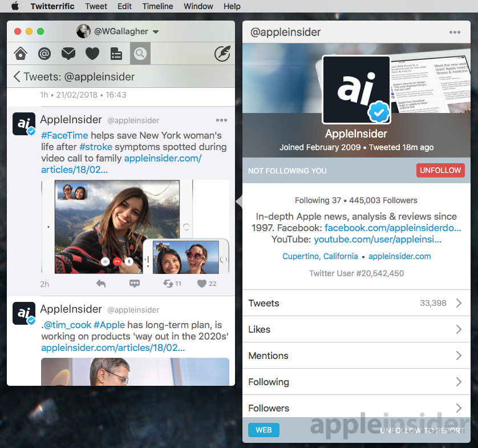This screenshot has width=478, height=448.
Task: Reply to the FaceTime tweet
Action: (x=101, y=284)
